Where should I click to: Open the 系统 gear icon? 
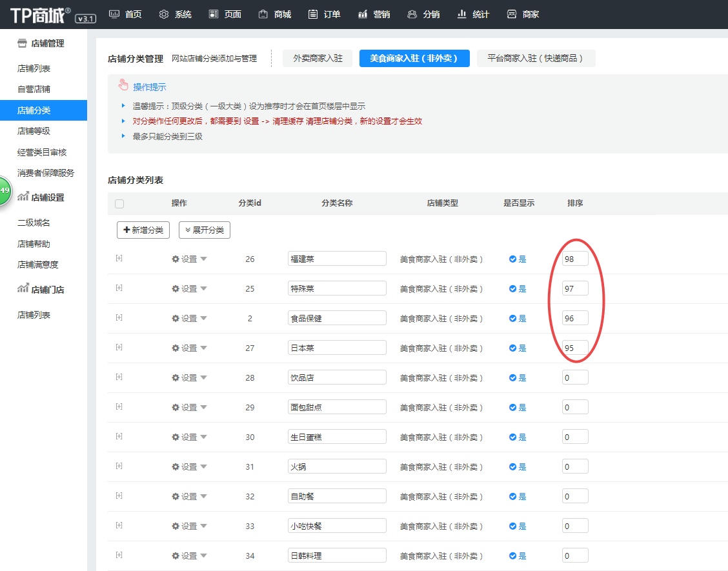[163, 14]
